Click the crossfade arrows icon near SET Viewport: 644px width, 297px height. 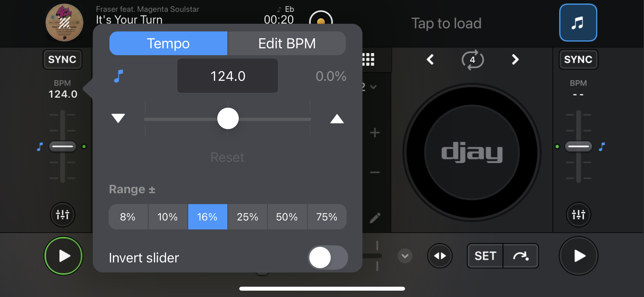[440, 256]
